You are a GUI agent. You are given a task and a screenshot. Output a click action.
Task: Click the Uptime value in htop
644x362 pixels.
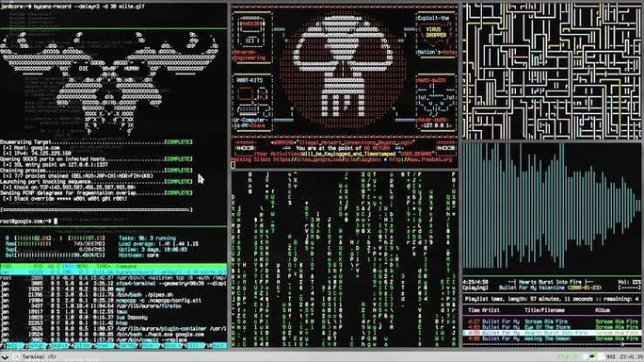point(153,250)
